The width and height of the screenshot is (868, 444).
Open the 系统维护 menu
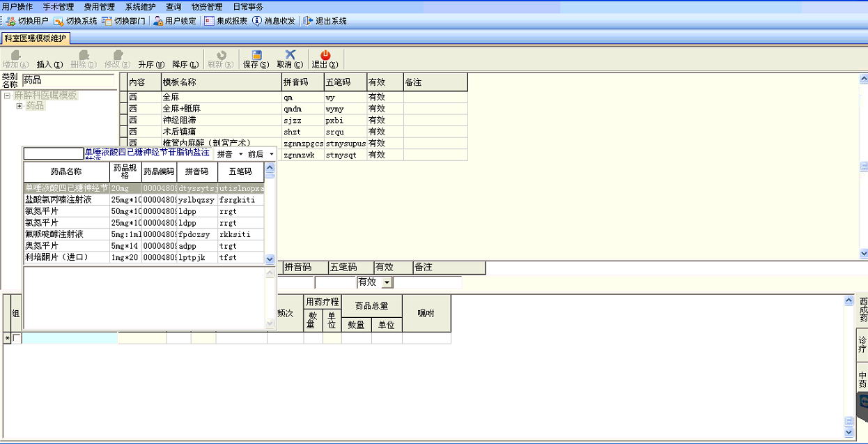pos(141,6)
